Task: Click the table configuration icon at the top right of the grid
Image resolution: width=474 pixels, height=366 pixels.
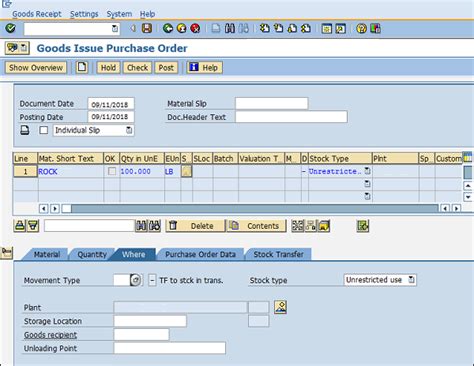Action: point(468,157)
